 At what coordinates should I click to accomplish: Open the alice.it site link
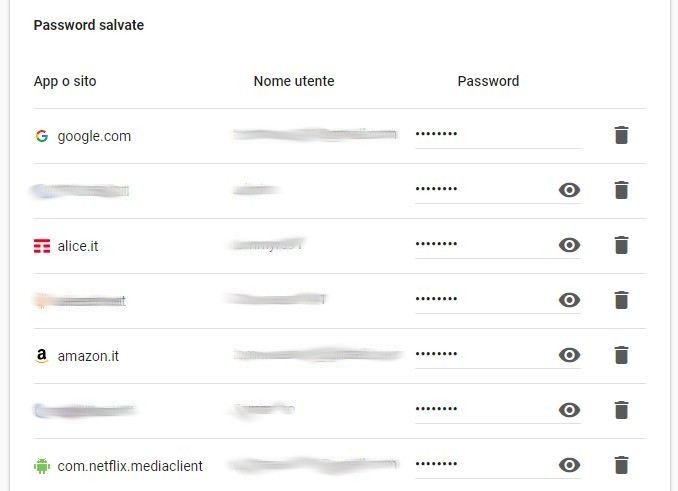point(85,246)
